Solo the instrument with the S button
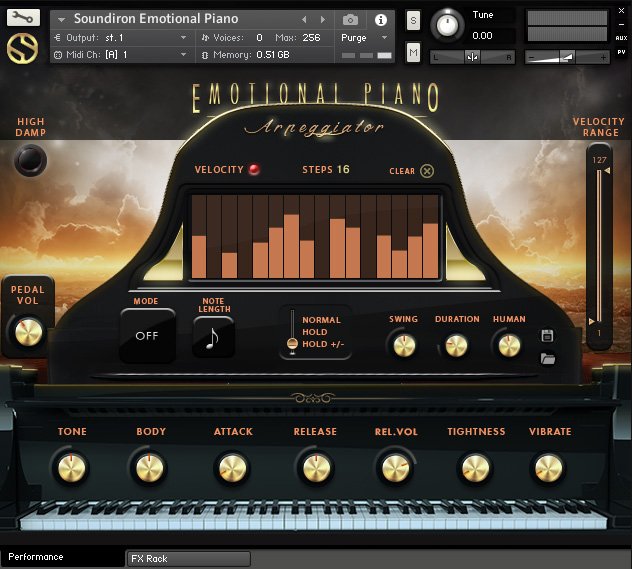Viewport: 632px width, 569px height. point(414,21)
